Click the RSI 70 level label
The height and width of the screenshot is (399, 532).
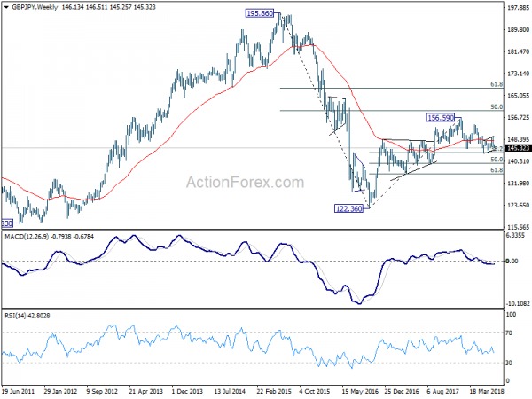pyautogui.click(x=509, y=333)
